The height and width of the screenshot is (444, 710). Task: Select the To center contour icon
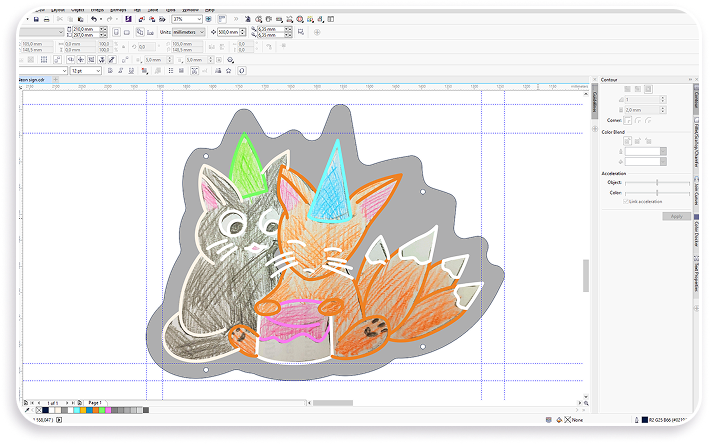(x=628, y=89)
